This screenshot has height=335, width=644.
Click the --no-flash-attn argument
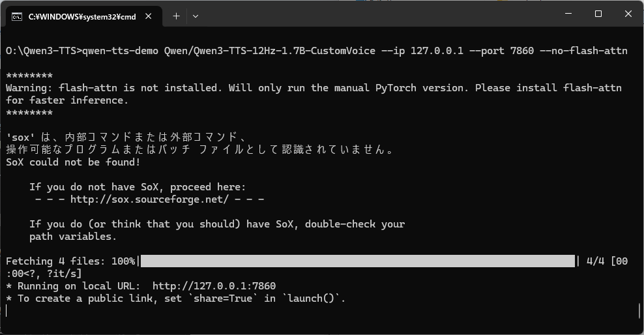[583, 51]
